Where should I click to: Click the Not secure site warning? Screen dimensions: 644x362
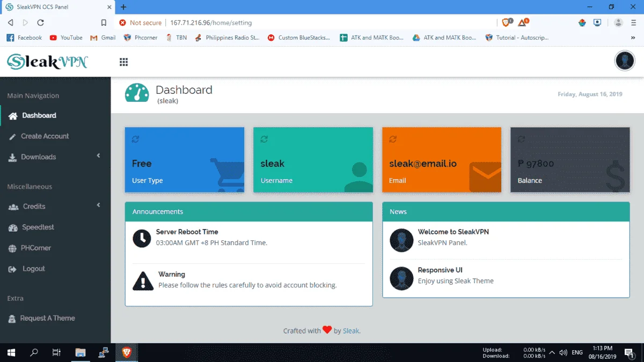[141, 23]
